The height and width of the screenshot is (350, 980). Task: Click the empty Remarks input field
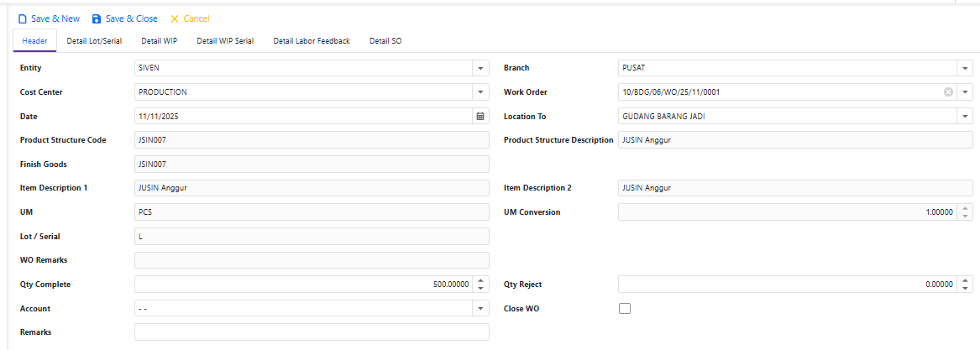coord(312,332)
